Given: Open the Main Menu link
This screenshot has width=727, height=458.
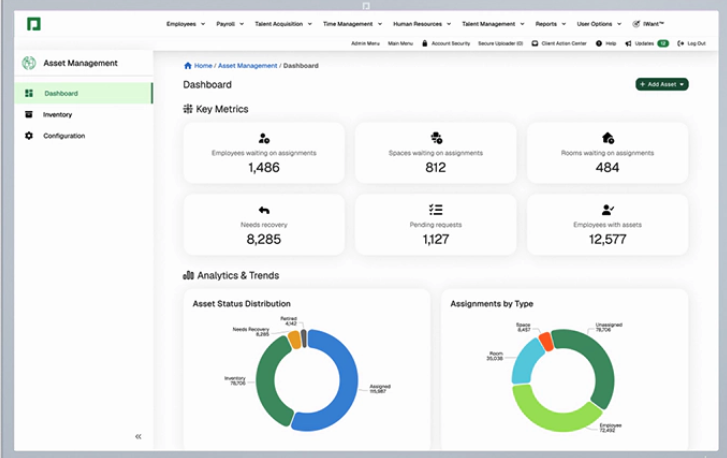Looking at the screenshot, I should click(400, 43).
